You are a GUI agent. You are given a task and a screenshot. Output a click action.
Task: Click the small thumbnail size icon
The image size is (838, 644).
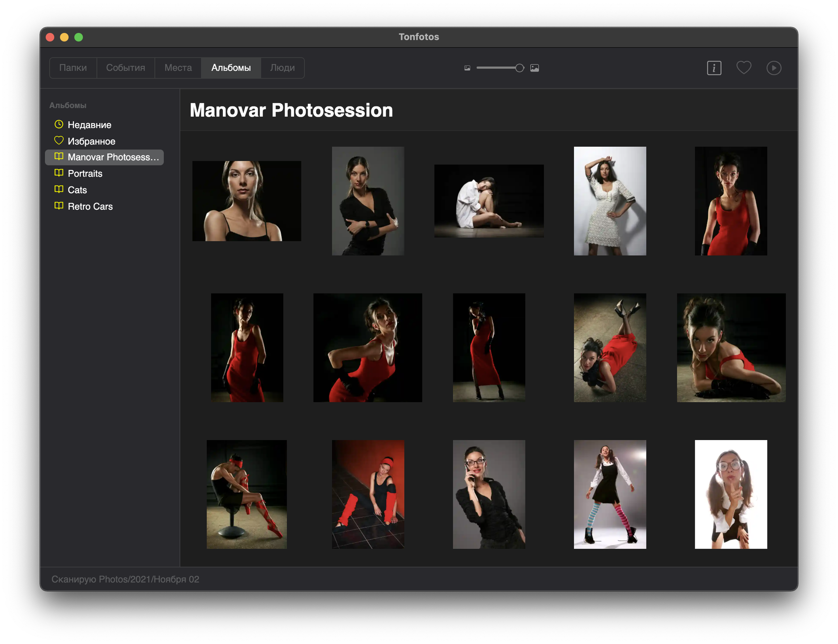(467, 68)
